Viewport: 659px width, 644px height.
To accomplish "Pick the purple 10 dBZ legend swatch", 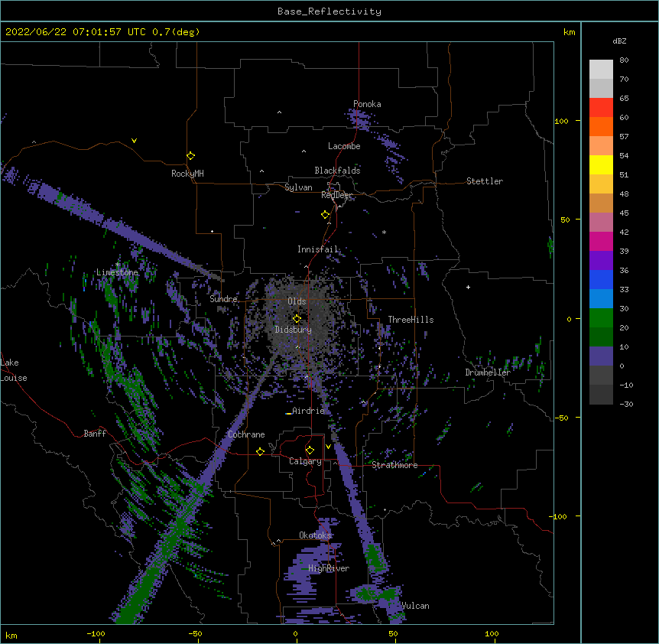I will pos(601,356).
